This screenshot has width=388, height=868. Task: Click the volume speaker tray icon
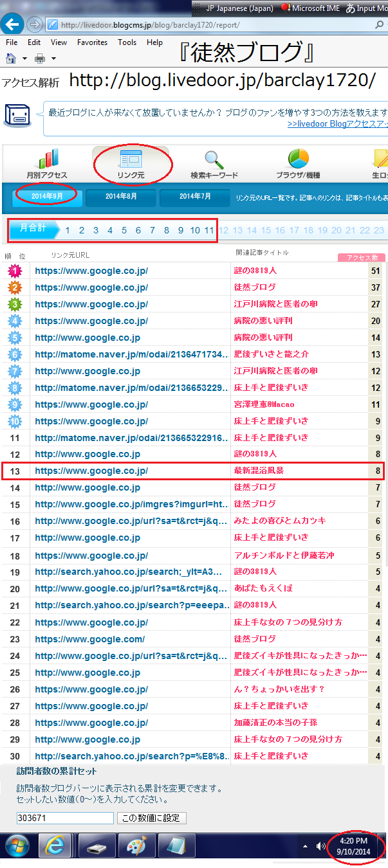coord(321,846)
